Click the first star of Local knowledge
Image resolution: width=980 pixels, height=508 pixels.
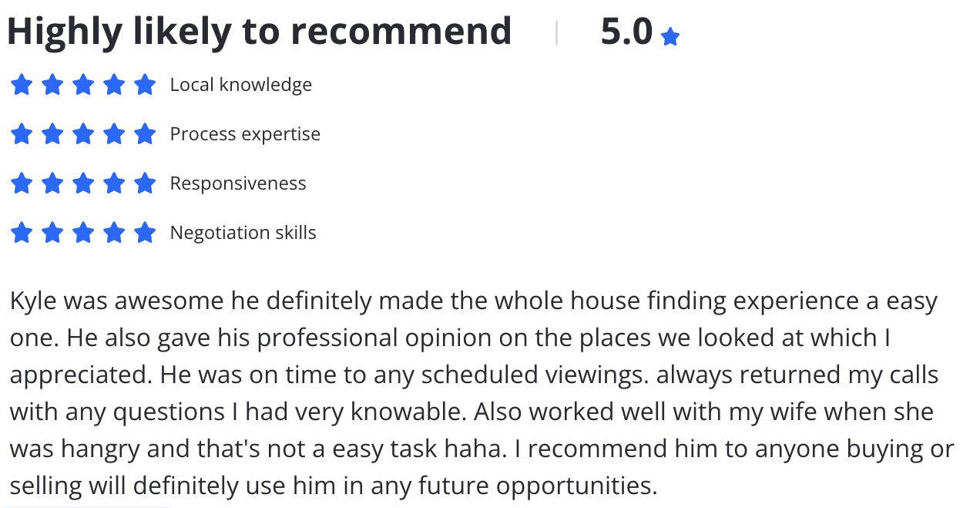(x=22, y=85)
